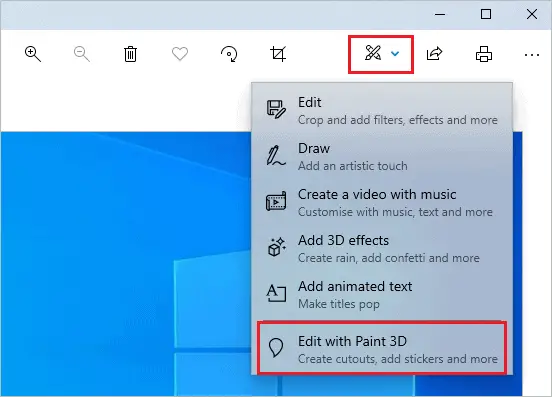Choose Edit: crop and add filters
Screen dimensions: 552x397
coord(382,110)
